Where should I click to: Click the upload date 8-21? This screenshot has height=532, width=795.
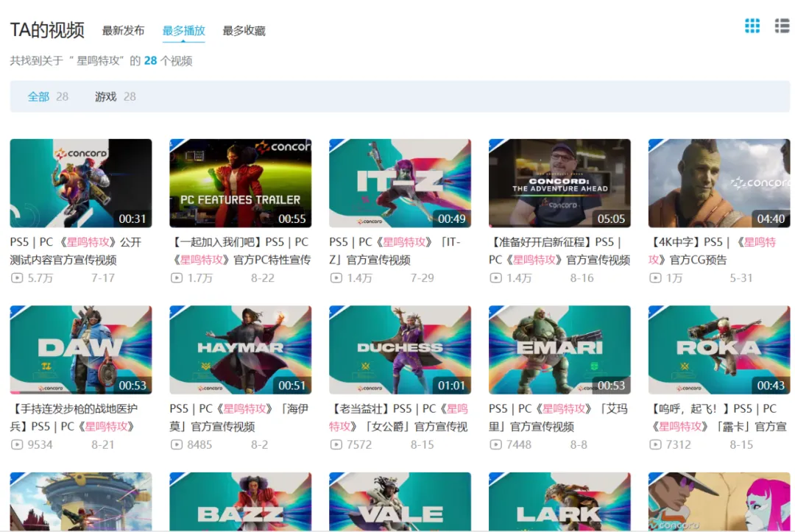coord(103,445)
